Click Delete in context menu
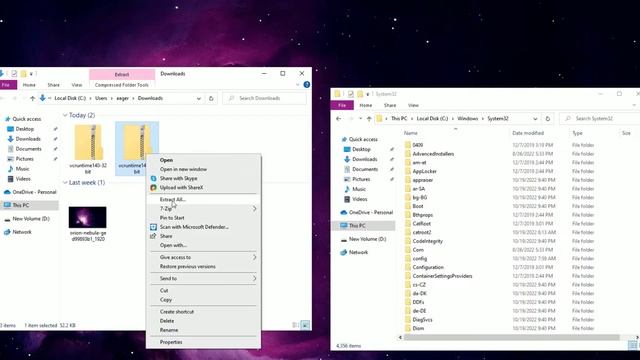 pyautogui.click(x=167, y=321)
